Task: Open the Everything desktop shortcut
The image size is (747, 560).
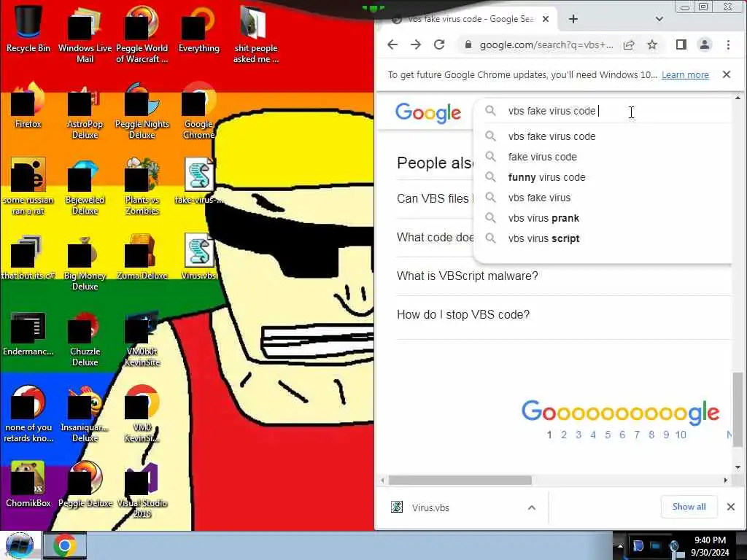Action: (x=198, y=28)
